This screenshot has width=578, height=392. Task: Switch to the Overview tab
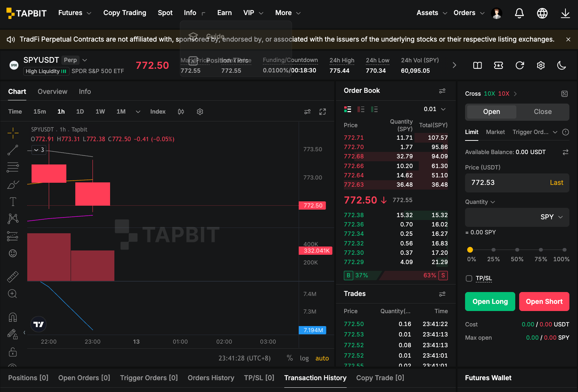tap(52, 91)
